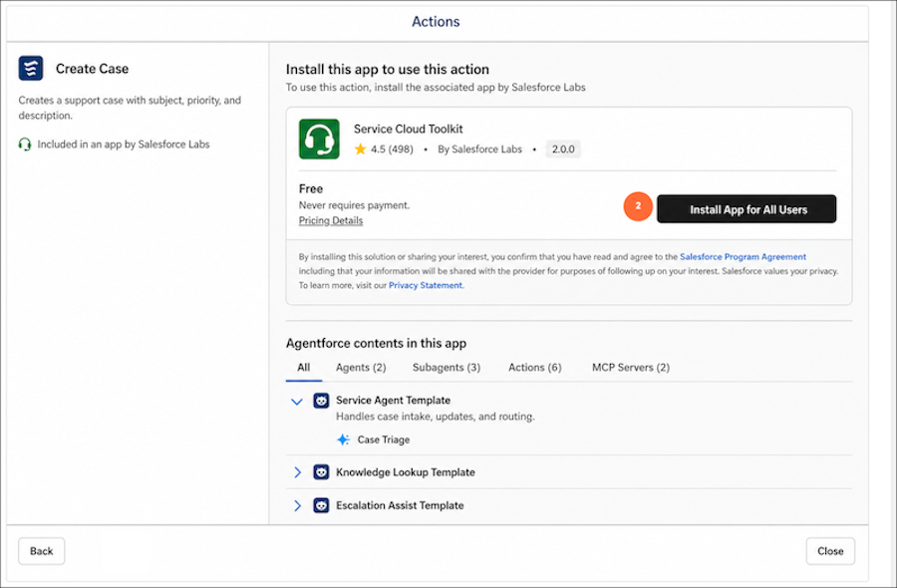Click the Escalation Assist Template title
Viewport: 897px width, 588px height.
tap(400, 505)
